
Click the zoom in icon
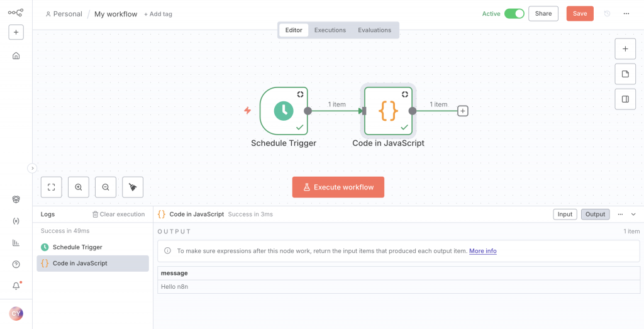tap(79, 187)
